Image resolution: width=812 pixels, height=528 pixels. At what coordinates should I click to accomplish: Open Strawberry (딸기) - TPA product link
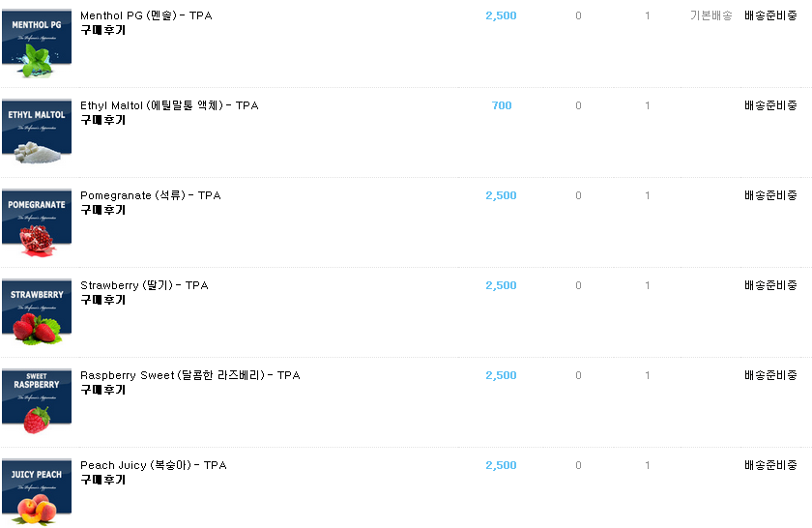(144, 285)
